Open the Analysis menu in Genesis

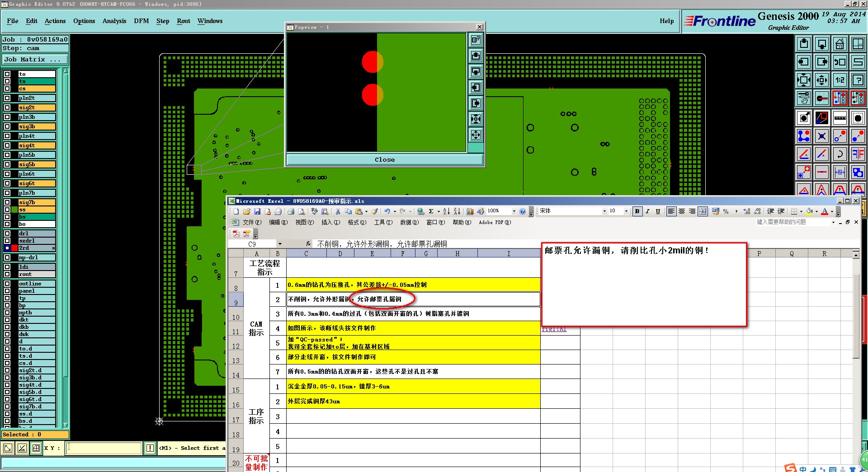[x=114, y=21]
